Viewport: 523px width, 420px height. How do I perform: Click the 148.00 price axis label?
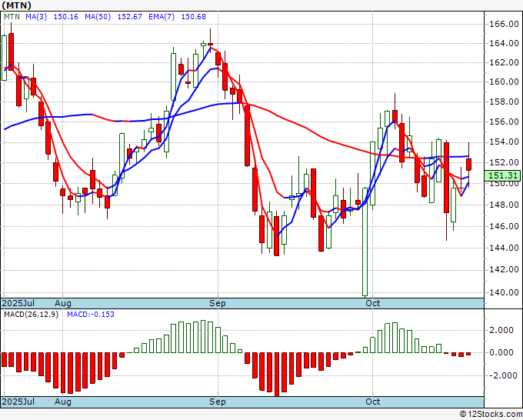coord(504,205)
